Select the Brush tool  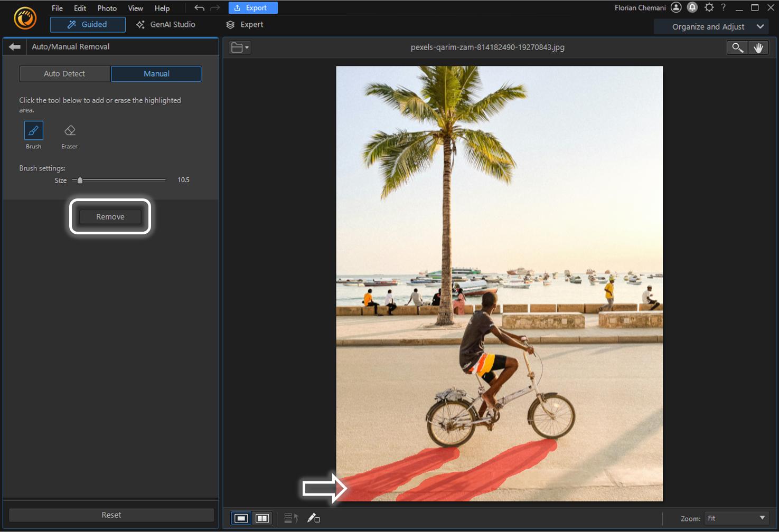[33, 131]
